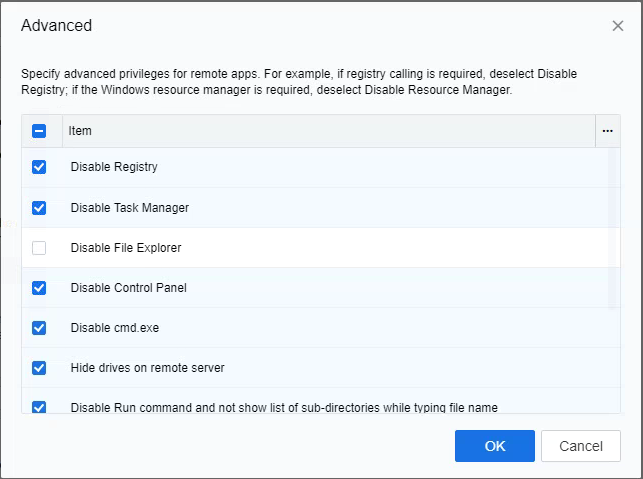The image size is (643, 479).
Task: Open the column options ellipsis menu
Action: (607, 131)
